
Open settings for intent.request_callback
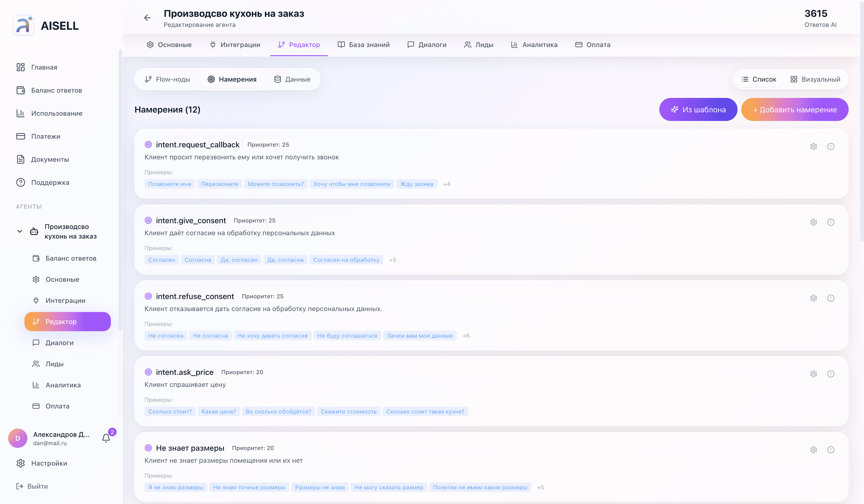[x=813, y=146]
